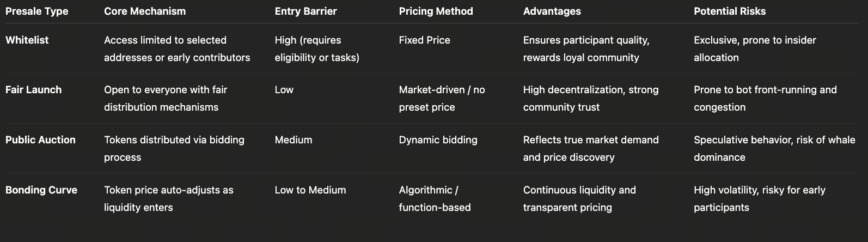This screenshot has height=242, width=868.
Task: Click the Exclusive, prone to insider allocation cell
Action: tap(755, 49)
